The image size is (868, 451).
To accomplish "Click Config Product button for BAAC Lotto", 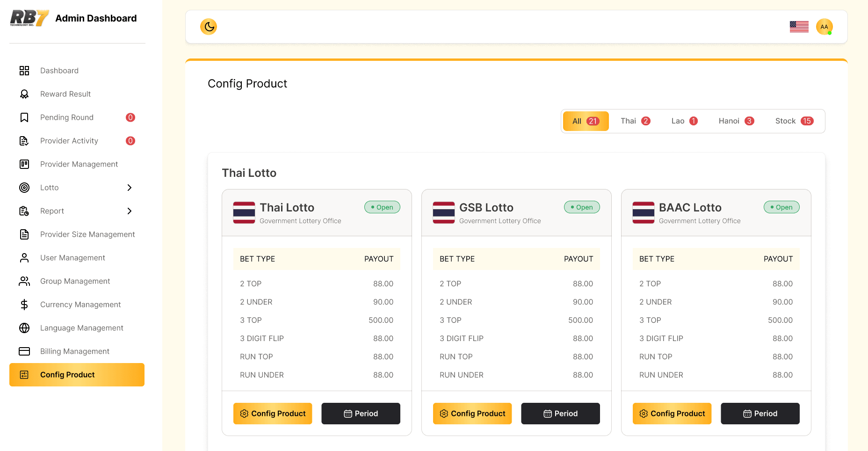I will [672, 414].
